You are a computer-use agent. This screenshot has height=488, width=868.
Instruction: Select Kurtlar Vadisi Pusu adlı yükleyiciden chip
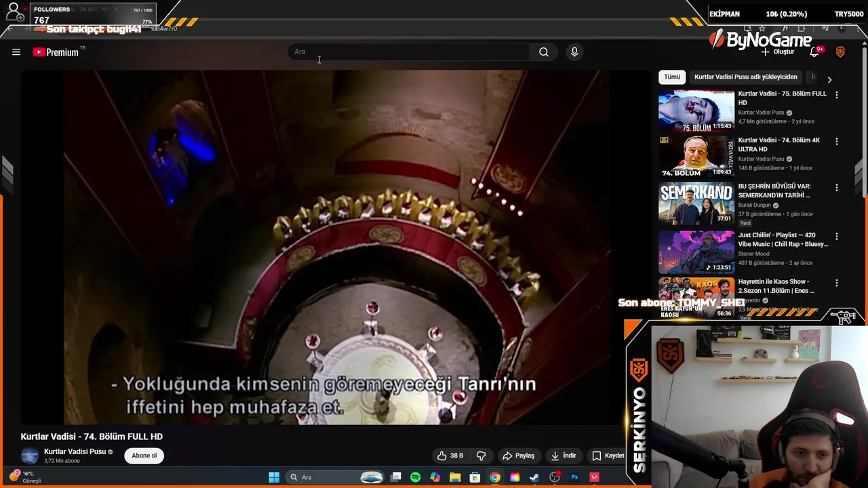click(745, 77)
